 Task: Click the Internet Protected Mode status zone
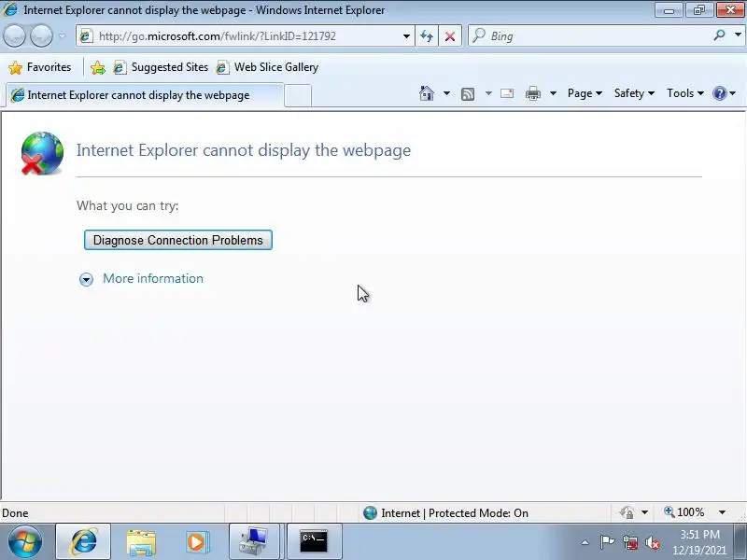click(x=446, y=512)
